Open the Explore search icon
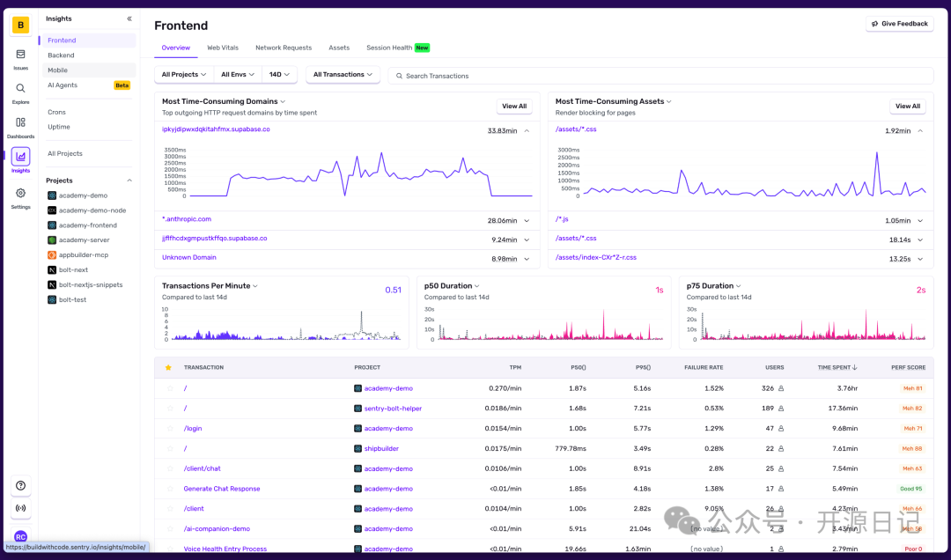Image resolution: width=951 pixels, height=560 pixels. 20,92
